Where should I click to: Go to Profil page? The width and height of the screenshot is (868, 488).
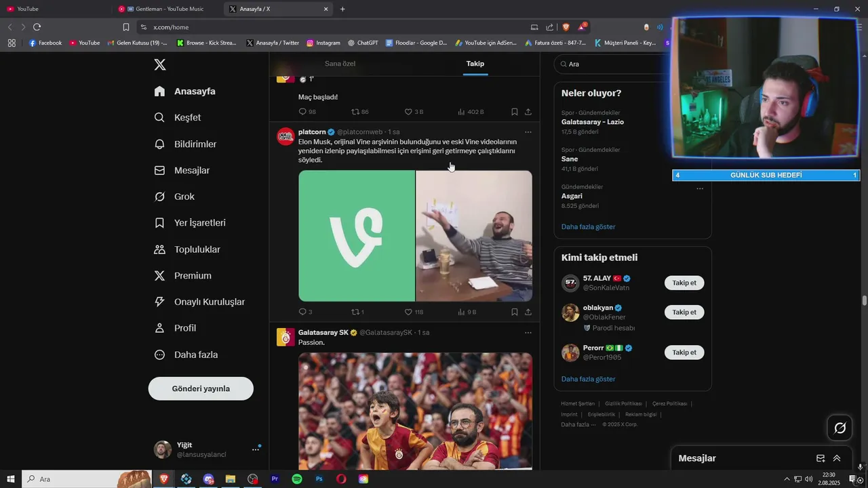click(x=175, y=328)
